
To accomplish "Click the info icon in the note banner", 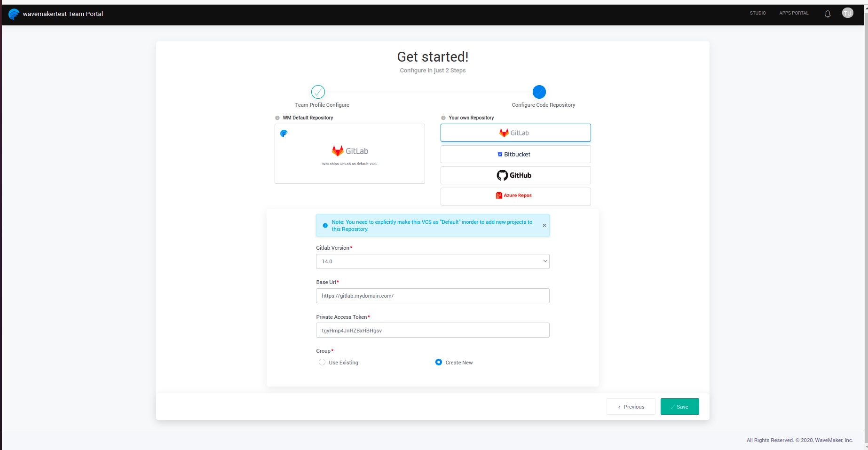I will click(x=325, y=225).
